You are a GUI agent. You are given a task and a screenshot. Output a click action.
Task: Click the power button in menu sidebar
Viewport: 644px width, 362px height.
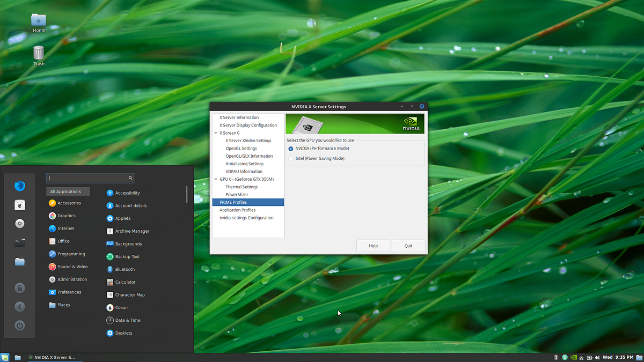[20, 325]
